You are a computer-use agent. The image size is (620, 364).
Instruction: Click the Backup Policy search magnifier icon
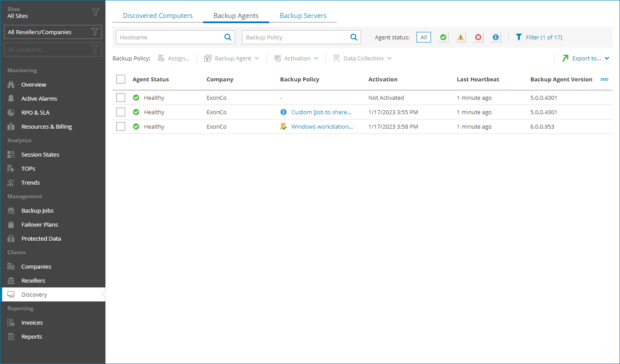[354, 37]
